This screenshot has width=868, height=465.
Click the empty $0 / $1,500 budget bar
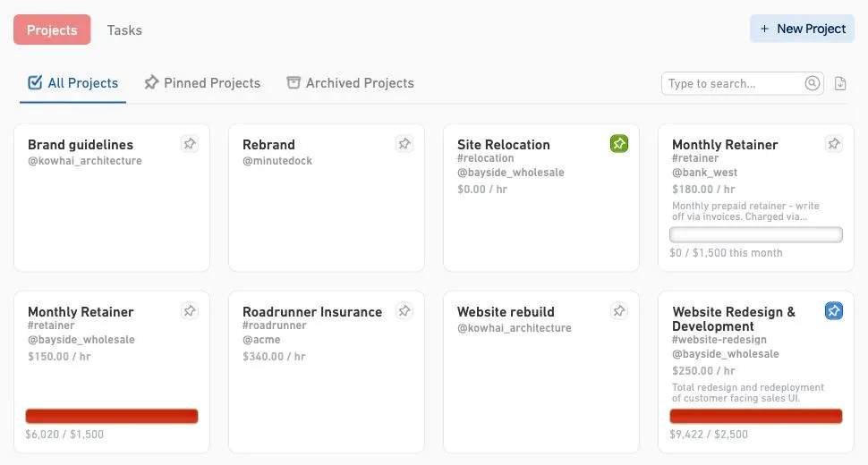tap(756, 234)
